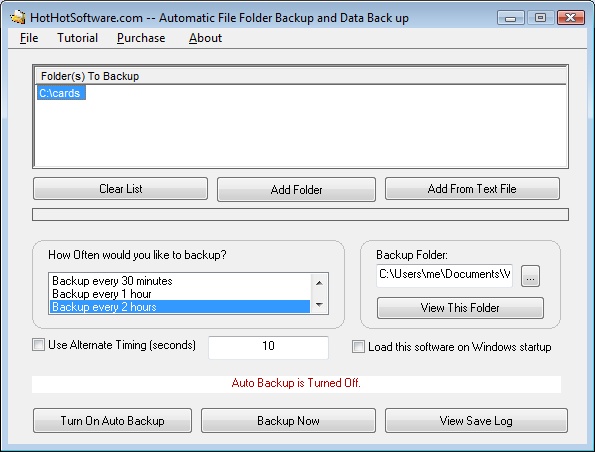The width and height of the screenshot is (595, 452).
Task: Click the alternate timing seconds field
Action: (x=268, y=347)
